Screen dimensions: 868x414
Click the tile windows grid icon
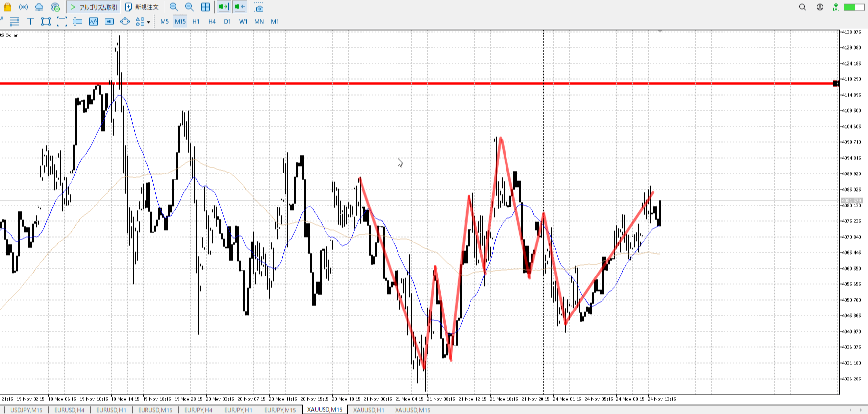(205, 7)
